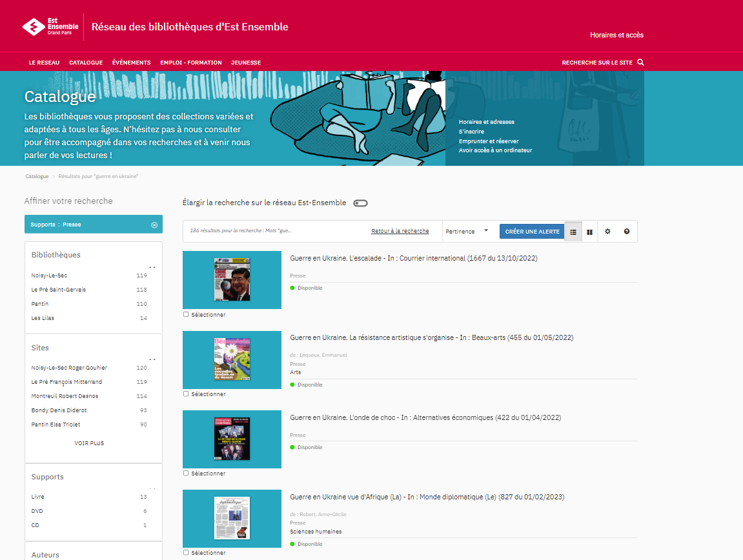Screen dimensions: 743x560
Task: Click the round help icon in results toolbar
Action: point(626,231)
